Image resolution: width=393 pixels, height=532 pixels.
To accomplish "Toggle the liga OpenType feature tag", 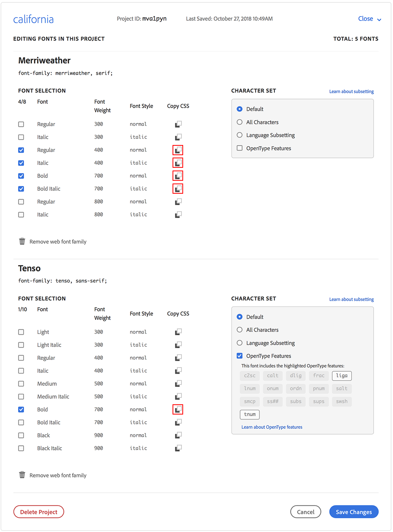I will tap(342, 376).
